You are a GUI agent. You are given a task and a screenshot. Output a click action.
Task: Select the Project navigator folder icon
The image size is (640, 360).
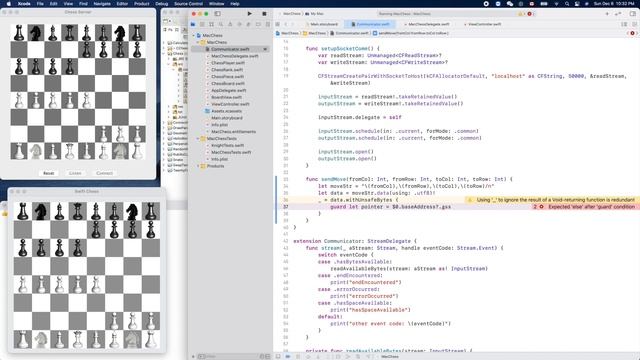193,24
